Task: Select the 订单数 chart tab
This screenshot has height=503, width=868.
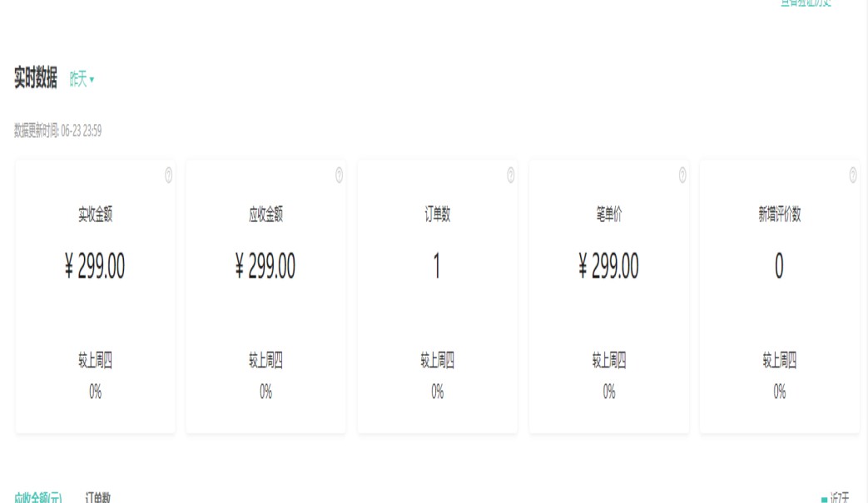Action: pos(98,497)
